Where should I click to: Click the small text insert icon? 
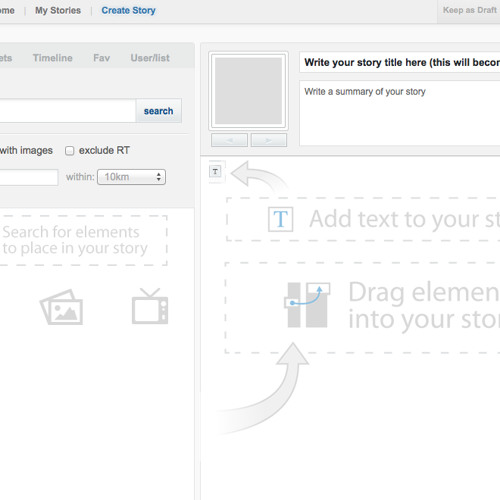[215, 172]
